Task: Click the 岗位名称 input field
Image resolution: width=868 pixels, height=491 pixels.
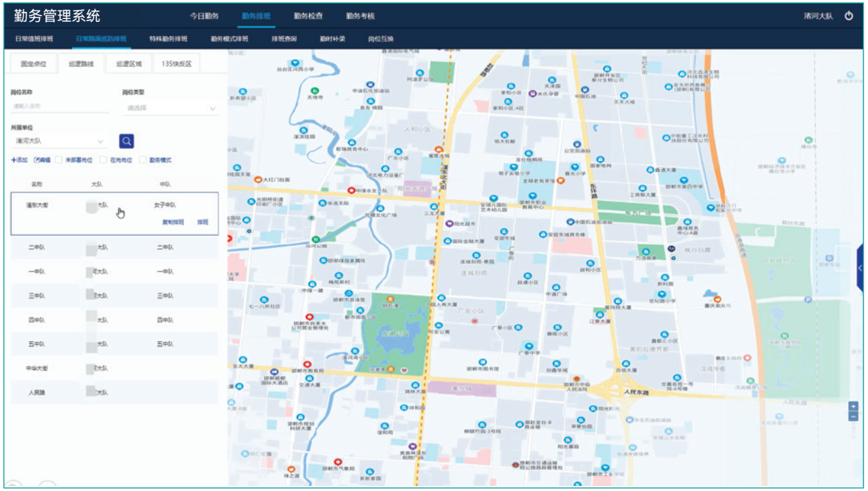Action: coord(60,106)
